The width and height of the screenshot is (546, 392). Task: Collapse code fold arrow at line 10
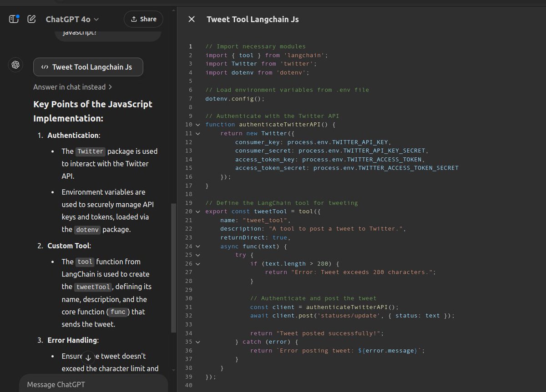coord(197,125)
